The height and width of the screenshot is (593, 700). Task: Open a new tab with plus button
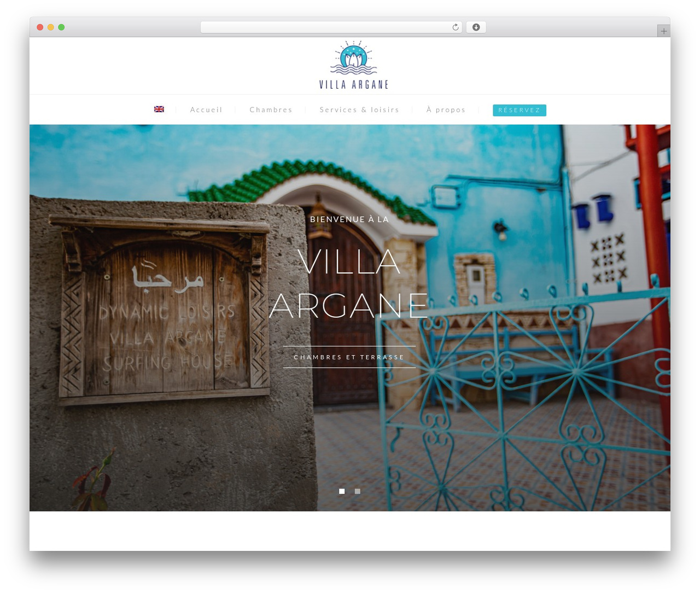click(x=663, y=31)
